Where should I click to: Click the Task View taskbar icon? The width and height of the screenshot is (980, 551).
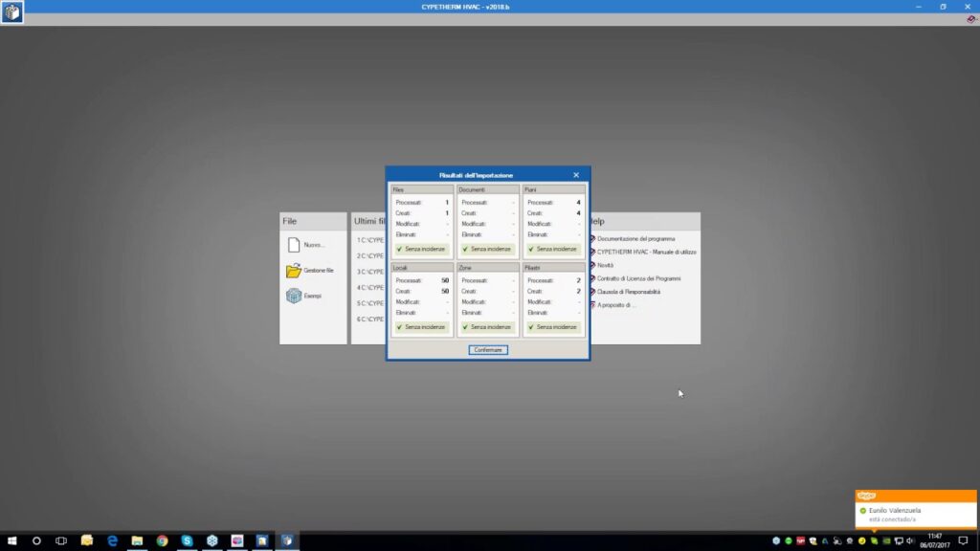tap(62, 540)
